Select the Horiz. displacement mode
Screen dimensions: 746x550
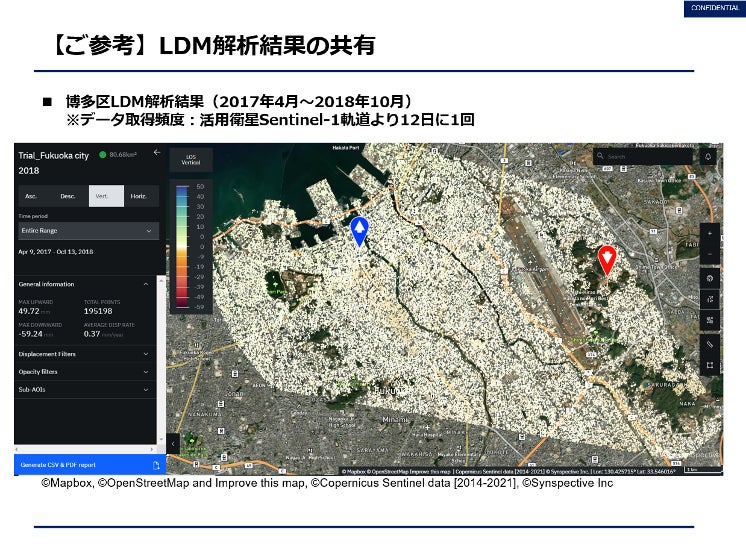(138, 196)
